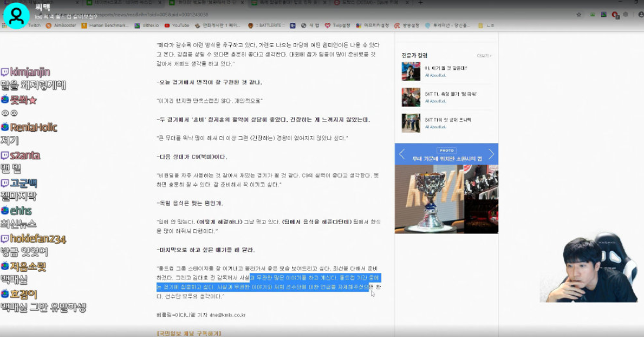This screenshot has height=337, width=644.
Task: Open the 아프리카설정 bookmark
Action: pyautogui.click(x=372, y=25)
